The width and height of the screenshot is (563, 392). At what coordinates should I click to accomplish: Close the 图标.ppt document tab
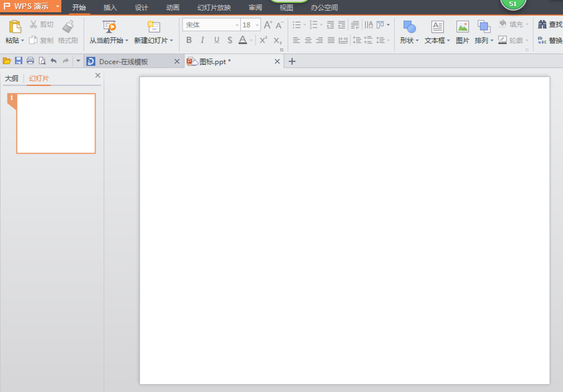(x=277, y=61)
